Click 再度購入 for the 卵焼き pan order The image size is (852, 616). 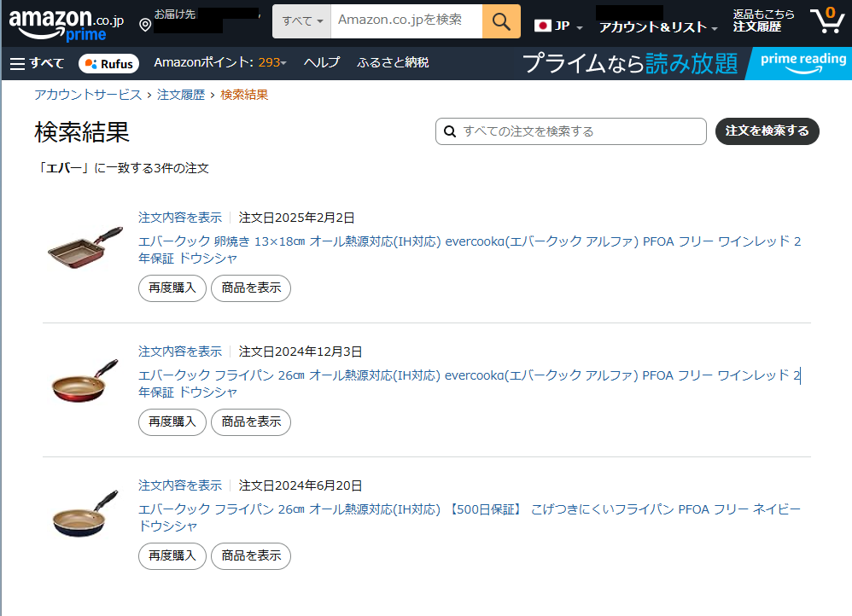coord(172,288)
